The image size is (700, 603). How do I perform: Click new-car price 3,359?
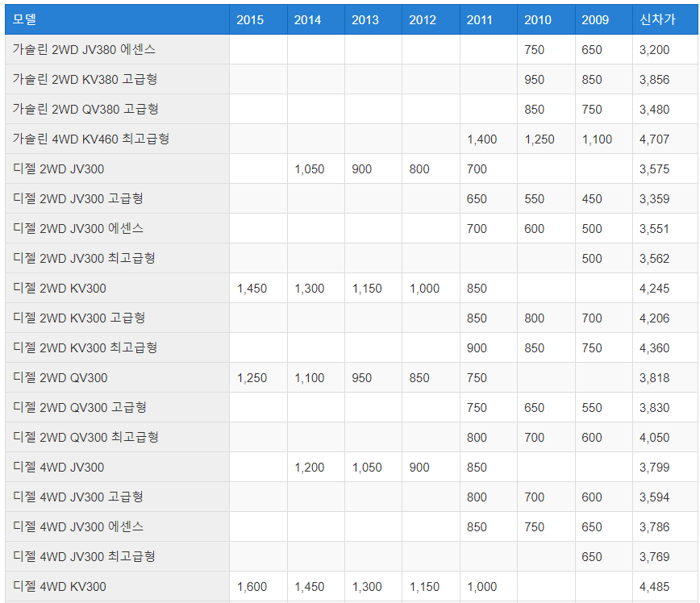[x=654, y=199]
